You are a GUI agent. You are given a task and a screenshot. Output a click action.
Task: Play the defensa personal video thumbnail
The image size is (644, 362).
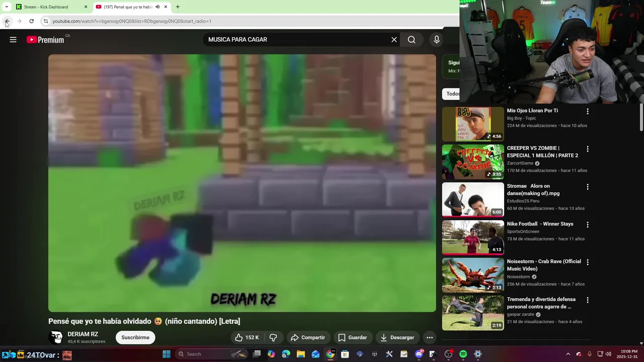click(x=473, y=313)
